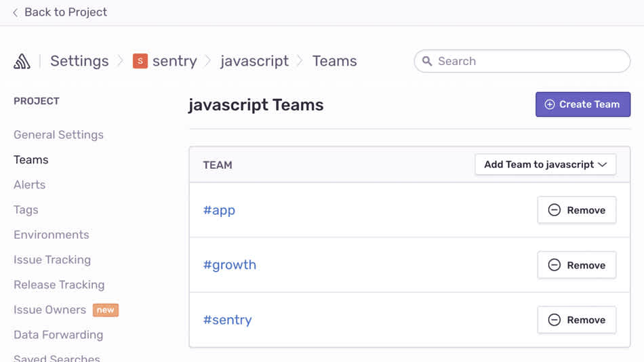Open Data Forwarding settings
The image size is (644, 362).
(x=58, y=335)
